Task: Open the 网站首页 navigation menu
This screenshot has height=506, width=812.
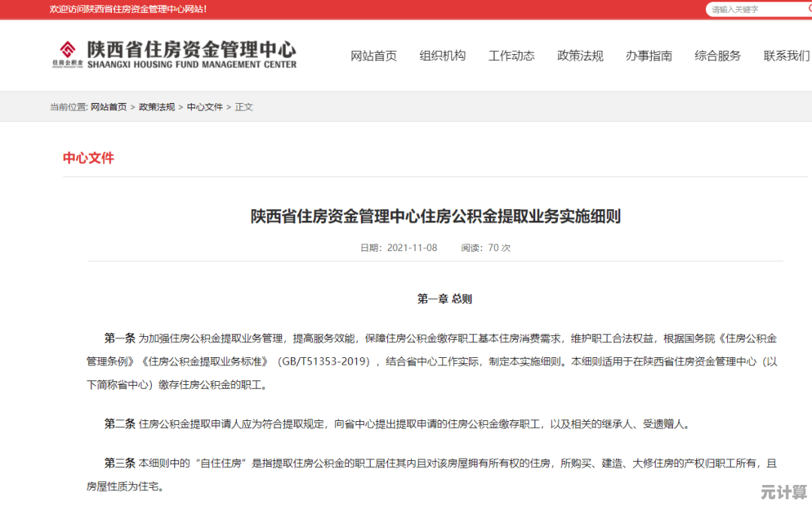Action: point(374,56)
